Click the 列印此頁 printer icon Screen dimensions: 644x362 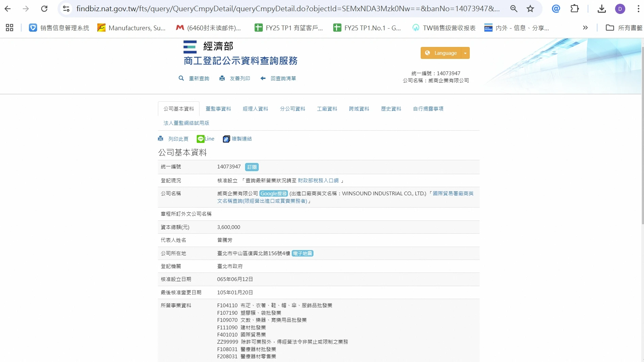(161, 139)
